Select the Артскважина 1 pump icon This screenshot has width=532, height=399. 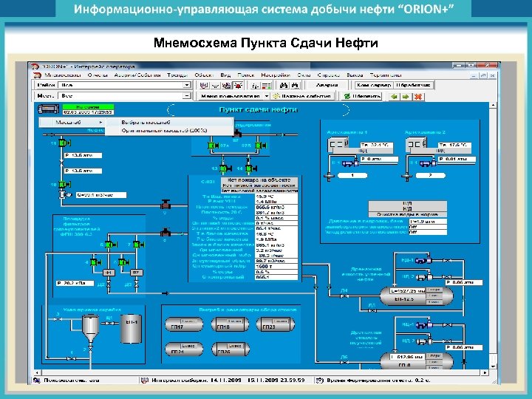point(350,163)
